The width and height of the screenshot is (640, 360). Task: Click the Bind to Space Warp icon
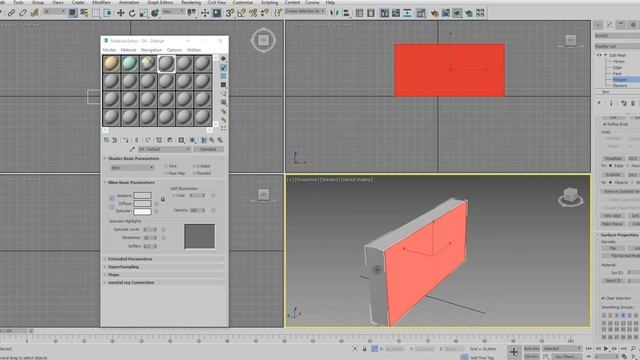(35, 13)
